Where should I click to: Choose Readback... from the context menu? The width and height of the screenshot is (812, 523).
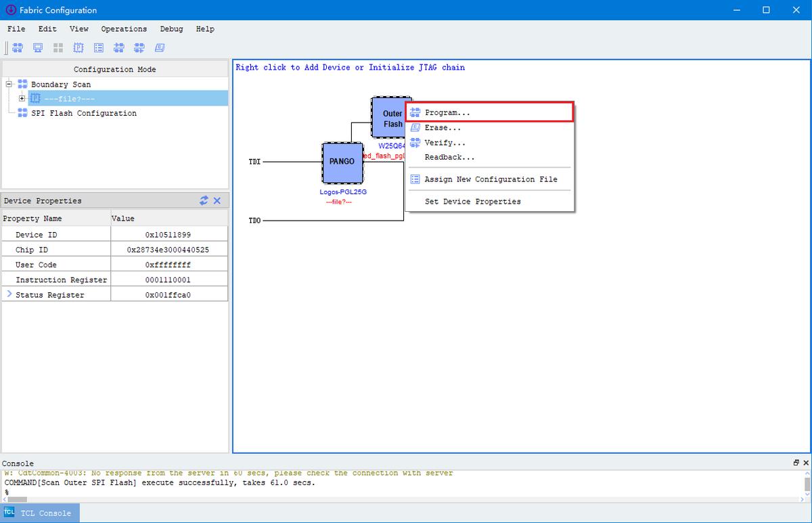[489, 157]
